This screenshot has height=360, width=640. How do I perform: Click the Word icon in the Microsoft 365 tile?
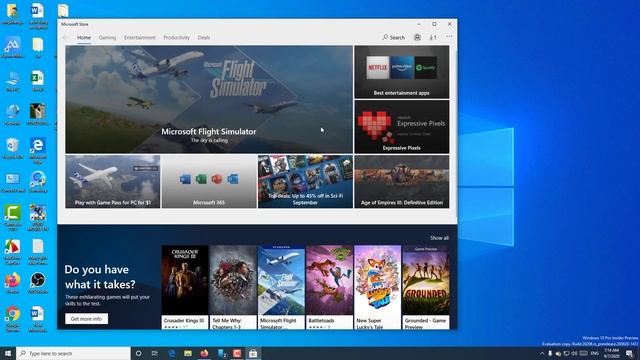pos(185,179)
